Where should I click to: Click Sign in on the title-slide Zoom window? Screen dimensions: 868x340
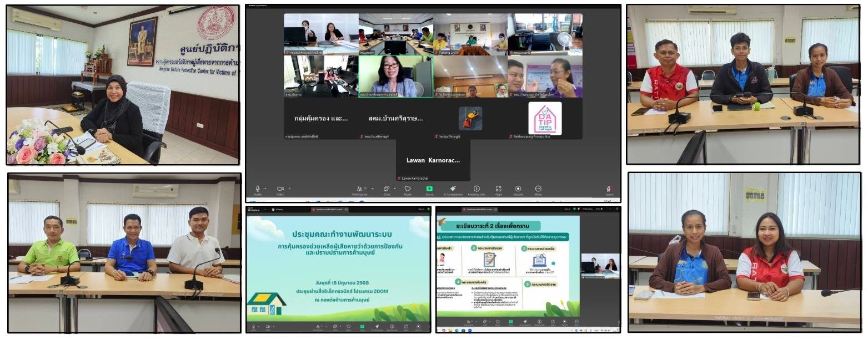point(422,209)
